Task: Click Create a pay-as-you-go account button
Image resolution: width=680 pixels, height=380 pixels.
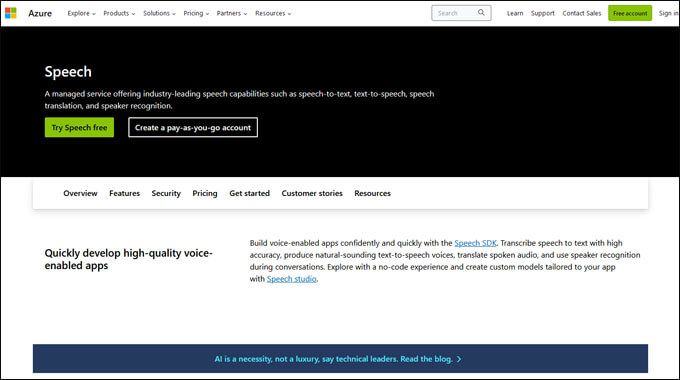Action: [193, 128]
